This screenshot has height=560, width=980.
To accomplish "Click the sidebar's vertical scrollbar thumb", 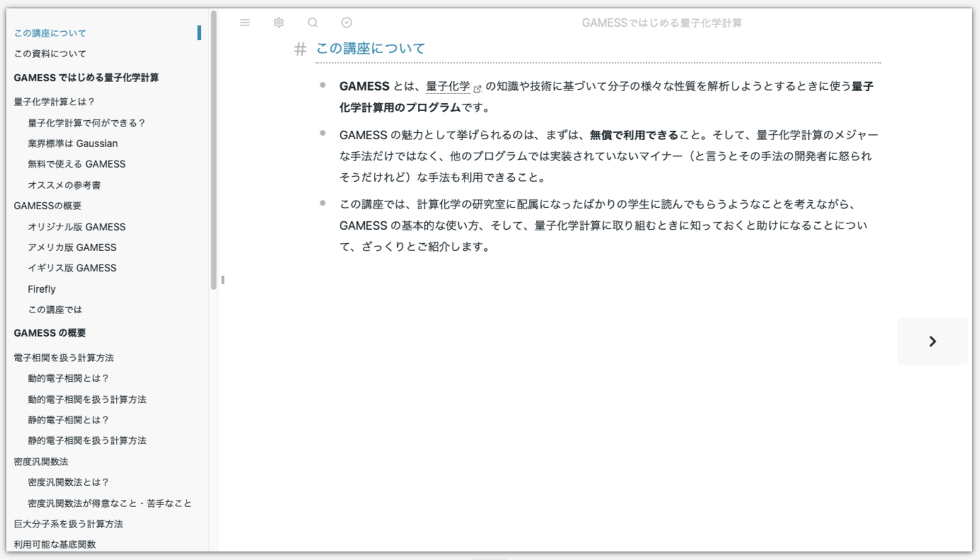I will click(214, 150).
